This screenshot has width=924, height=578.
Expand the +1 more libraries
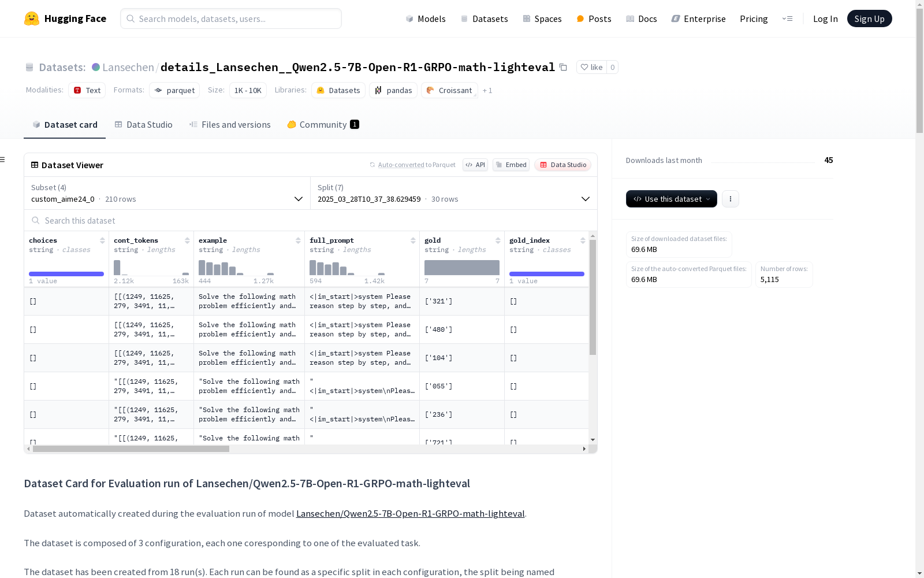pyautogui.click(x=487, y=90)
